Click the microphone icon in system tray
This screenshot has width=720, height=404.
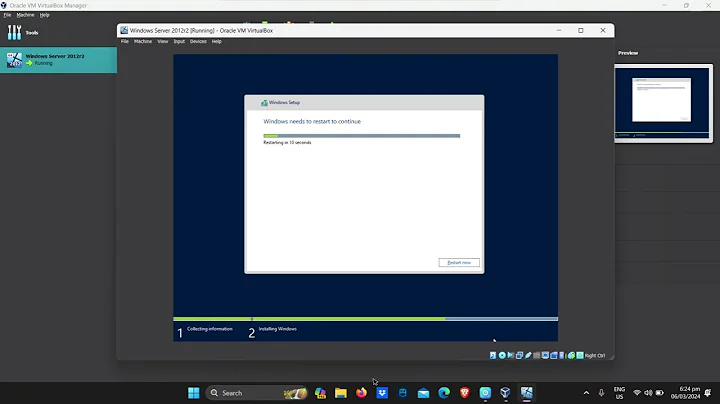tap(601, 393)
